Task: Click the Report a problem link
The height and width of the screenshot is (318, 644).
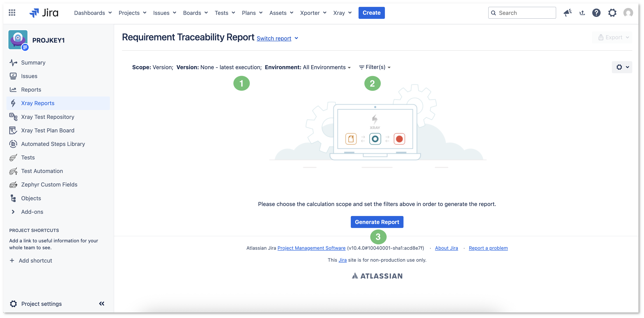Action: pyautogui.click(x=488, y=248)
